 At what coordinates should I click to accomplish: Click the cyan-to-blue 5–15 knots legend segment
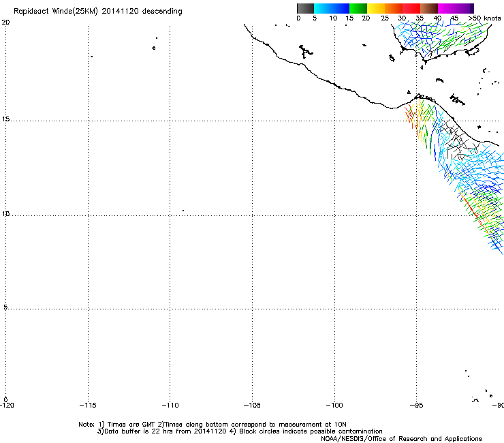point(332,8)
